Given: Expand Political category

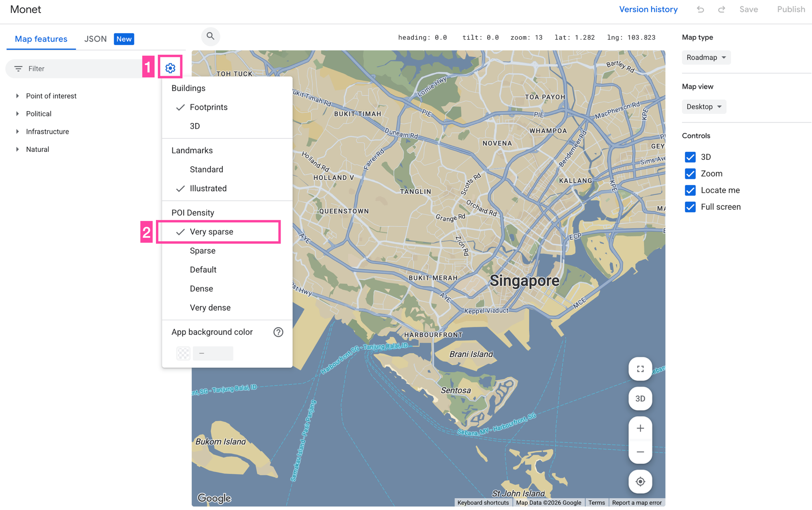Looking at the screenshot, I should (x=17, y=114).
